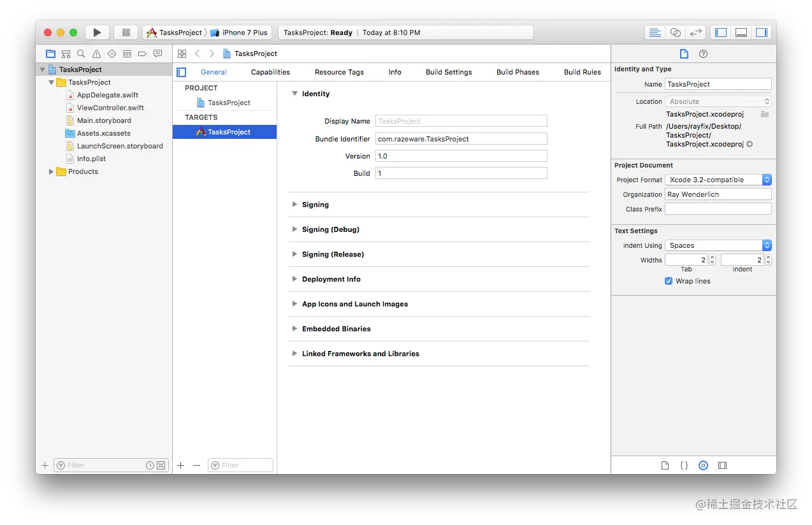Show the Project navigator
The height and width of the screenshot is (525, 812).
pyautogui.click(x=50, y=54)
